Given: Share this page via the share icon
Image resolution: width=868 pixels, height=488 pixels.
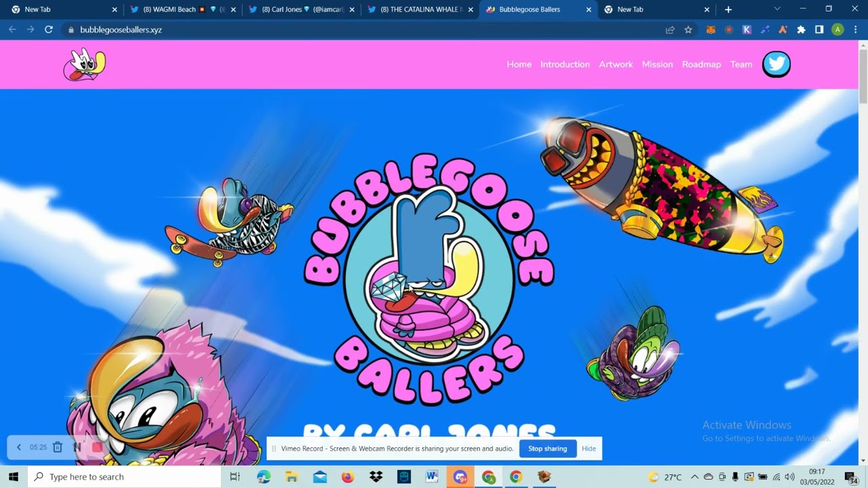Looking at the screenshot, I should pos(670,30).
